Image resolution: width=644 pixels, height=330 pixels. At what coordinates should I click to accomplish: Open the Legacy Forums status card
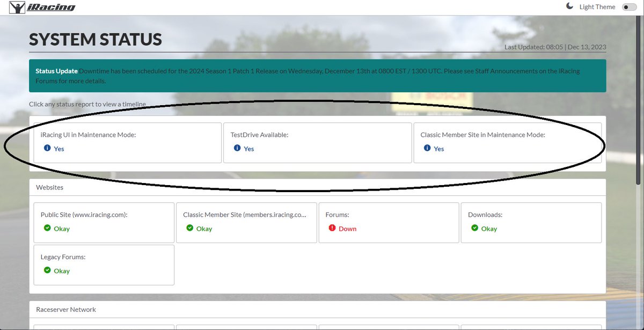(x=104, y=265)
